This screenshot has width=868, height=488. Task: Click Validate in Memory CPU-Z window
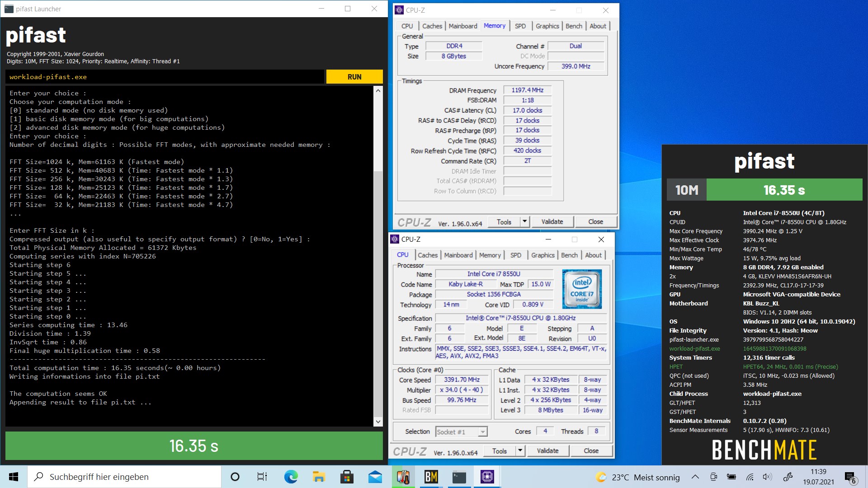click(552, 222)
